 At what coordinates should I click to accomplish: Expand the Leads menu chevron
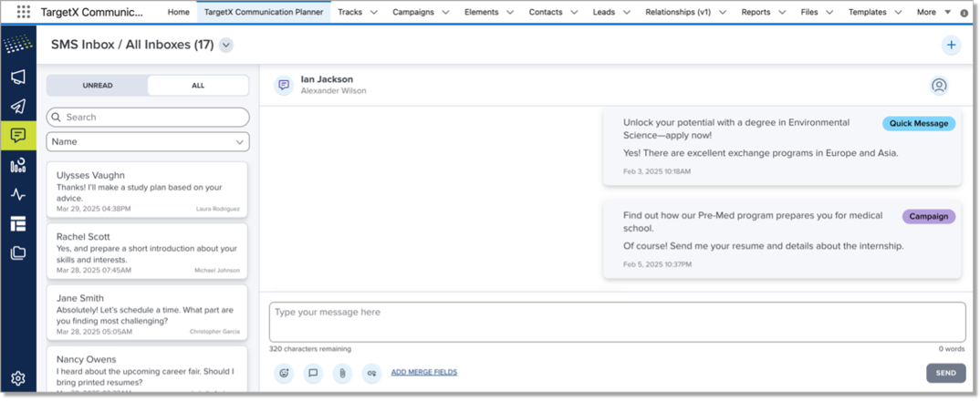click(x=627, y=13)
